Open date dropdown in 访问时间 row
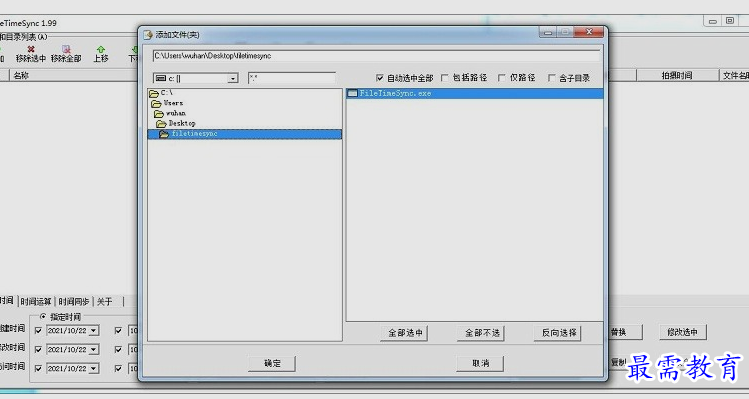749x399 pixels. point(94,369)
